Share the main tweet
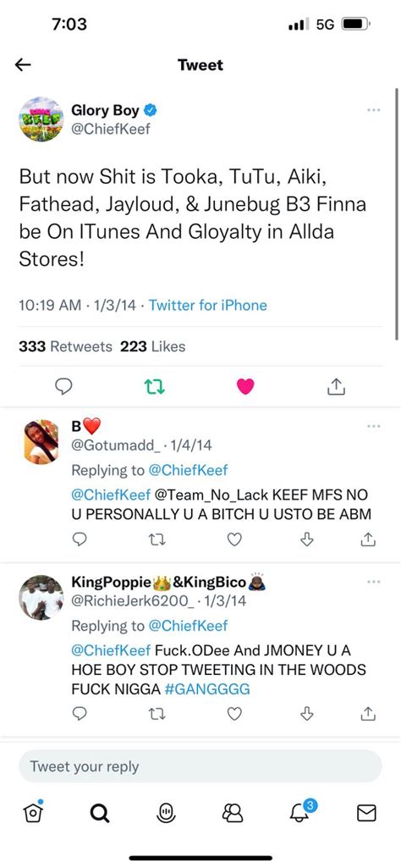The image size is (401, 868). (x=336, y=386)
